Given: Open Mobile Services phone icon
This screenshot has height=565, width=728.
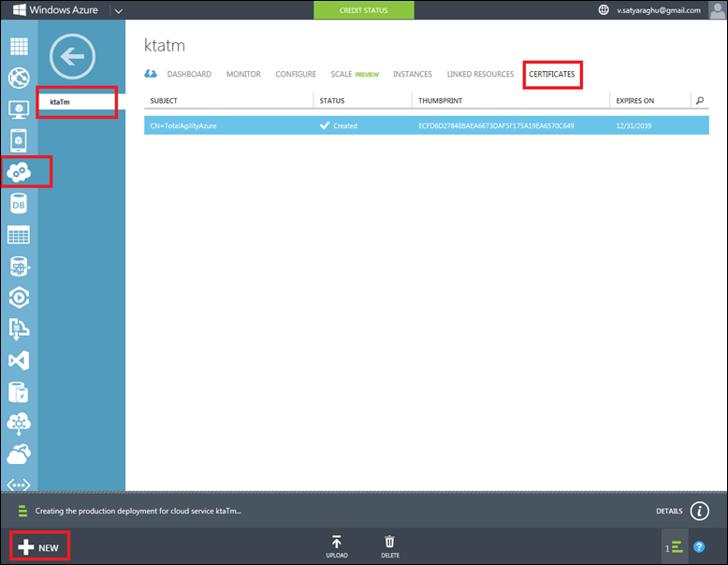Looking at the screenshot, I should (19, 140).
